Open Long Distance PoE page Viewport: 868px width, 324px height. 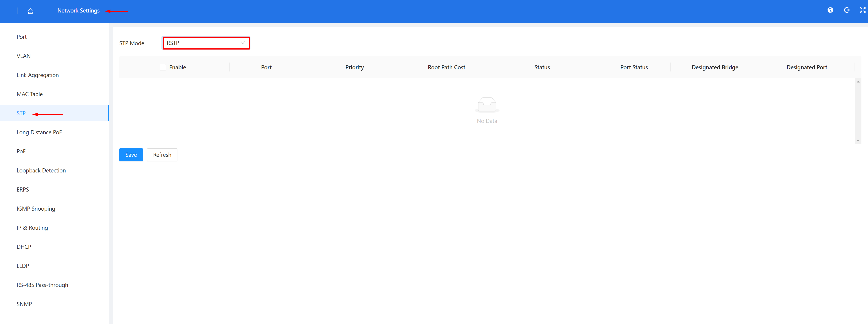point(39,132)
